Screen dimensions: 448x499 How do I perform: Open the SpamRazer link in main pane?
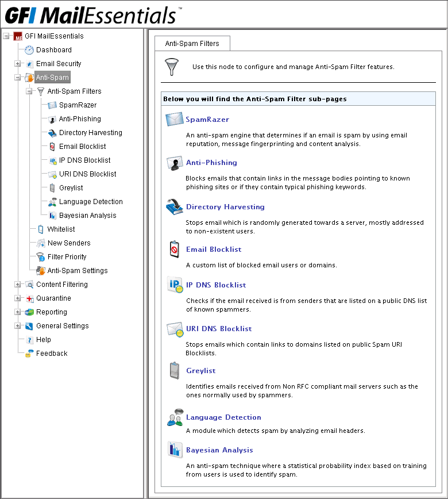[x=207, y=120]
